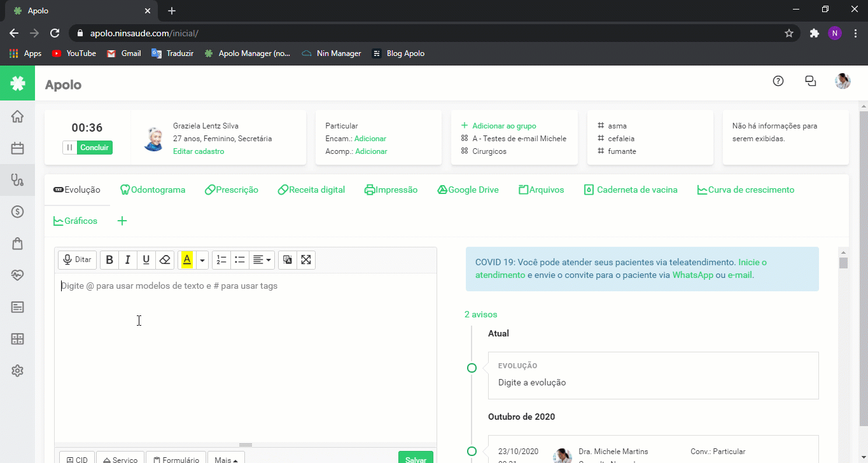The height and width of the screenshot is (463, 868).
Task: Switch to the Prescrição tab
Action: [x=231, y=190]
